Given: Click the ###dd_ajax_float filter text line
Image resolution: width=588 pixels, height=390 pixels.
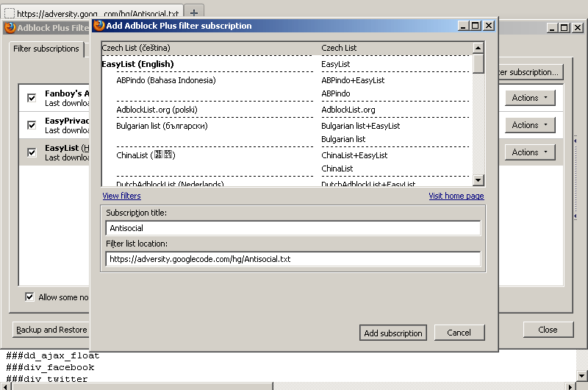Looking at the screenshot, I should [53, 355].
